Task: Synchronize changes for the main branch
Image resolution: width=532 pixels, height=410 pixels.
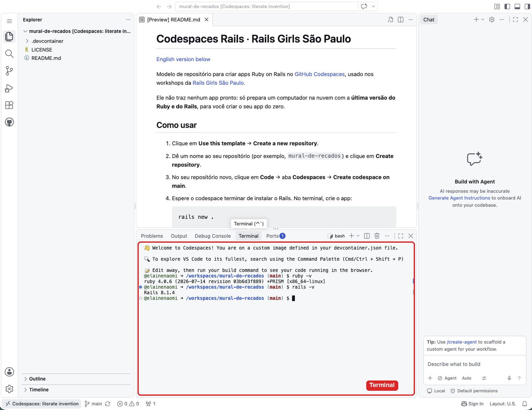Action: [107, 404]
